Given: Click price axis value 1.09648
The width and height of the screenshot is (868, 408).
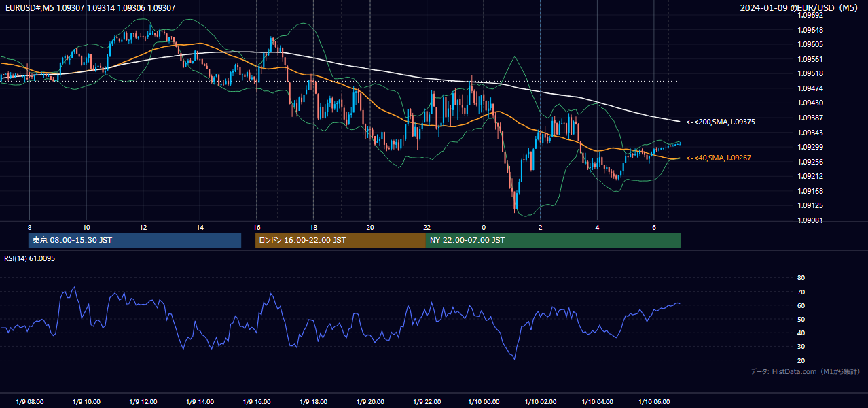Looking at the screenshot, I should 810,30.
